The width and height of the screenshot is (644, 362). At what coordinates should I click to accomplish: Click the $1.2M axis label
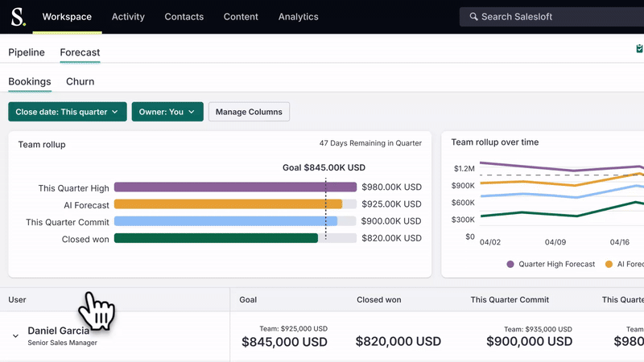(464, 169)
